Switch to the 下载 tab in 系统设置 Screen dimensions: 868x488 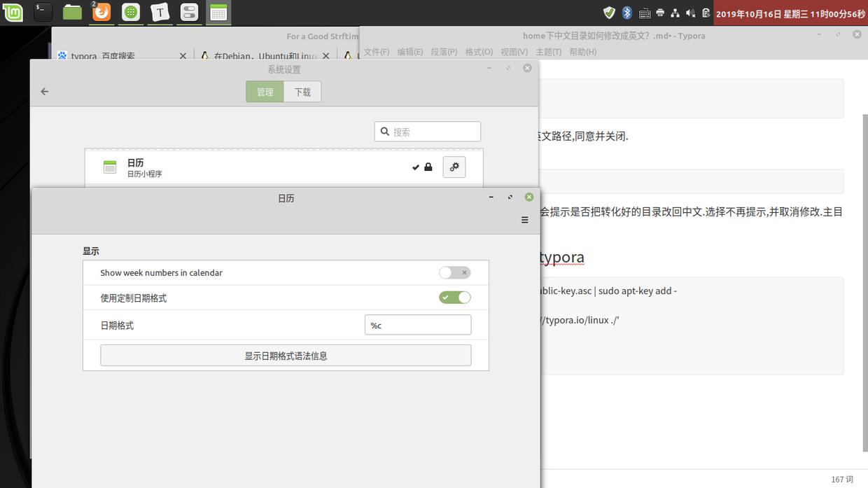302,91
